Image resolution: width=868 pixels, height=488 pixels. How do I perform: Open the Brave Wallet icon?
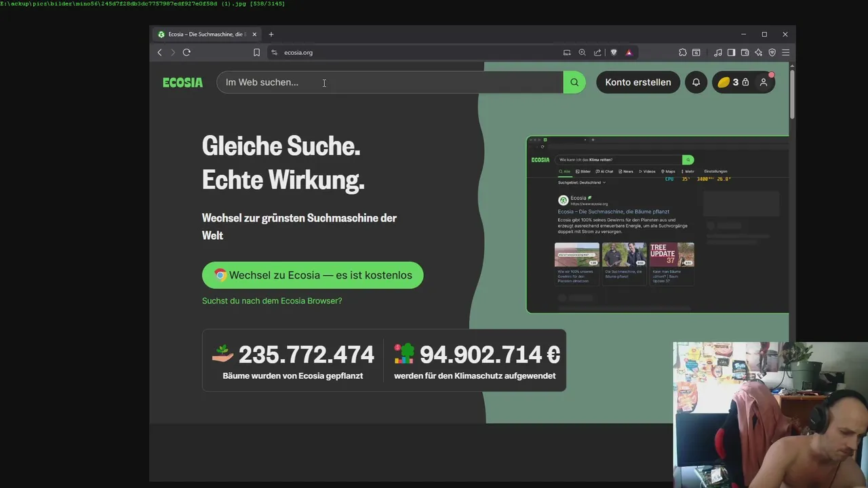point(745,52)
